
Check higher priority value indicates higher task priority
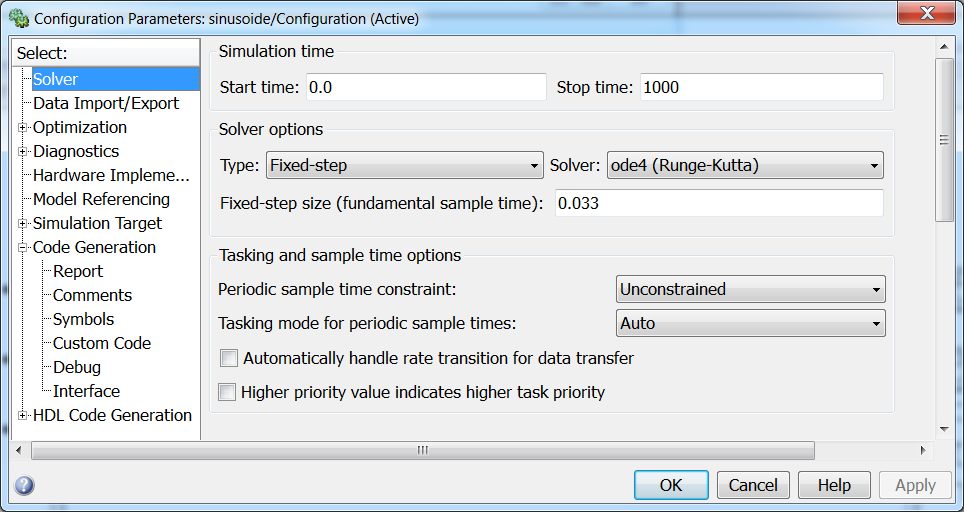[228, 392]
